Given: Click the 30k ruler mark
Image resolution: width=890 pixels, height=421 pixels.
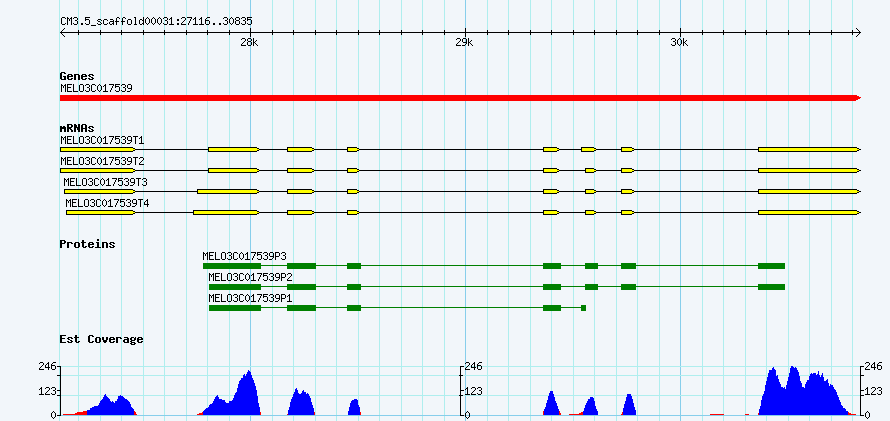Looking at the screenshot, I should pos(679,43).
